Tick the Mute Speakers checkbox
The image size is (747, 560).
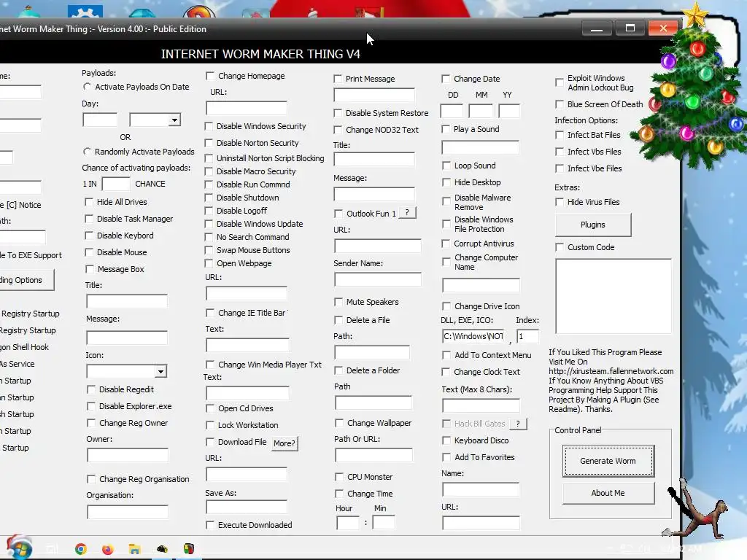338,302
